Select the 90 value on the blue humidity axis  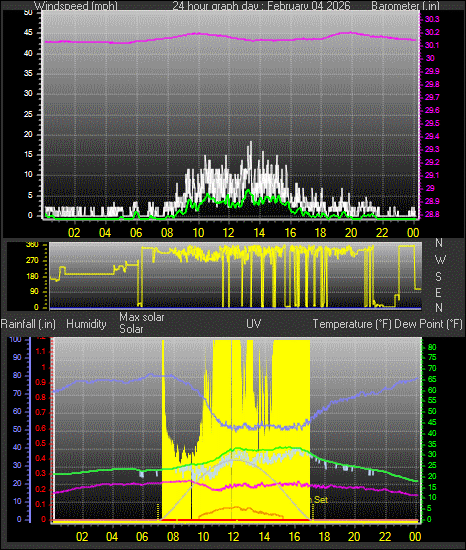coord(17,357)
